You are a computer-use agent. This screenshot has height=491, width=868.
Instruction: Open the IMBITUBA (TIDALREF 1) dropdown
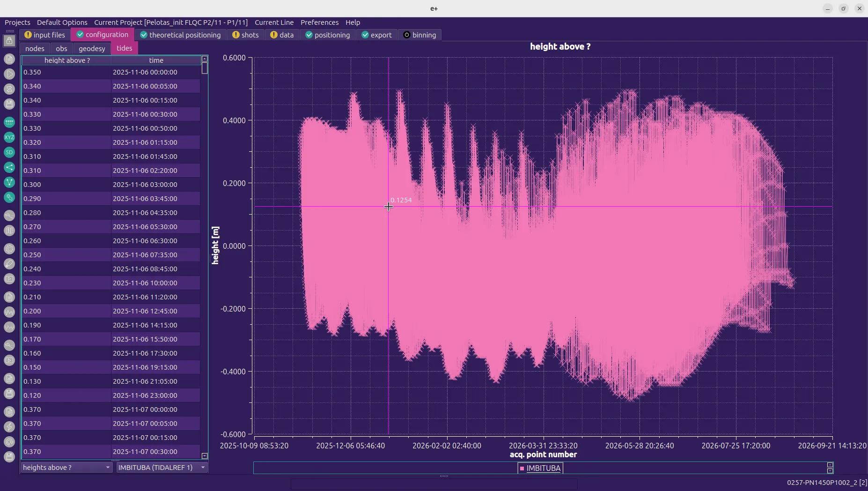point(162,468)
